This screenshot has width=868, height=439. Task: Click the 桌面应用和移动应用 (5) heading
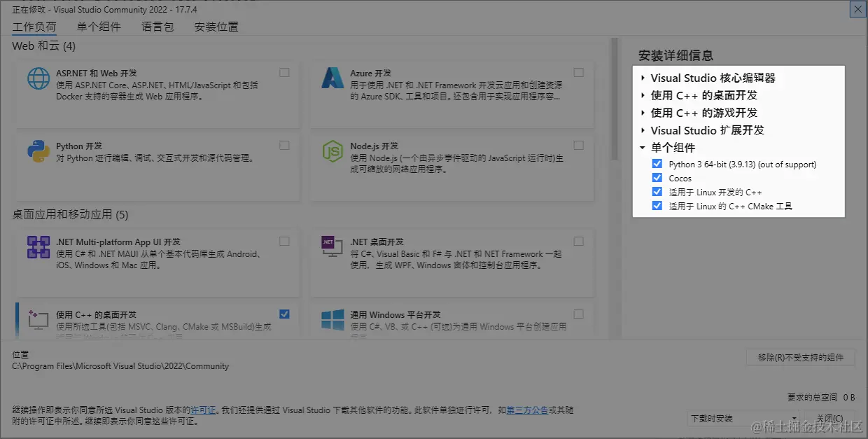(70, 214)
